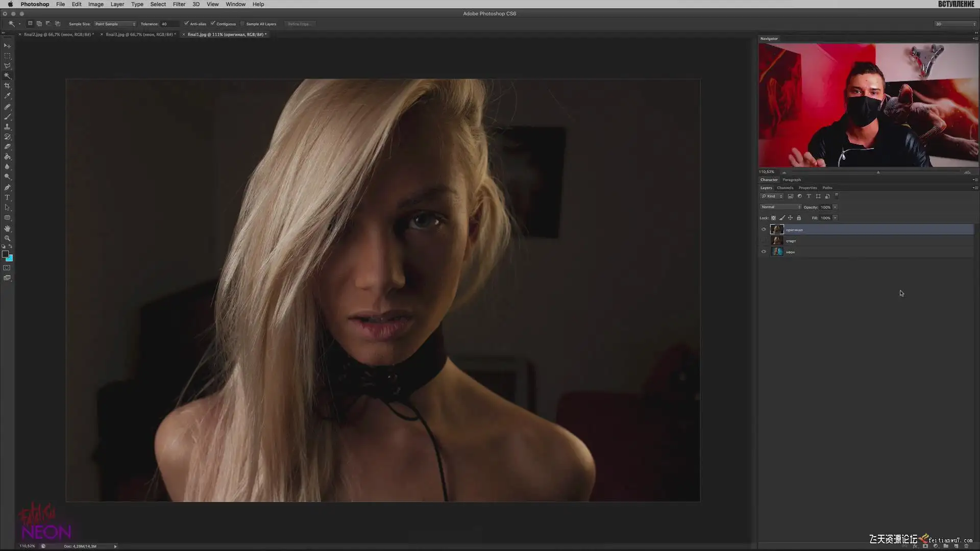Select the старт layer thumbnail
Screen dimensions: 980x551
[777, 241]
